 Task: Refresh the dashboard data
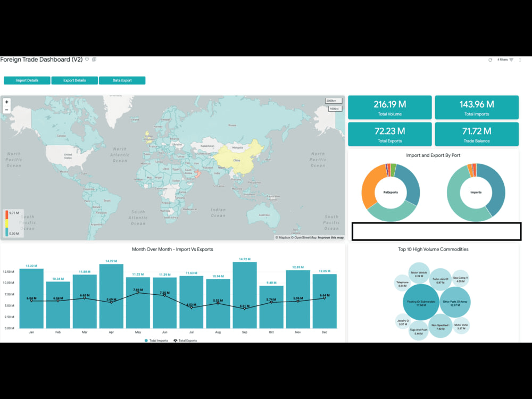pos(490,60)
